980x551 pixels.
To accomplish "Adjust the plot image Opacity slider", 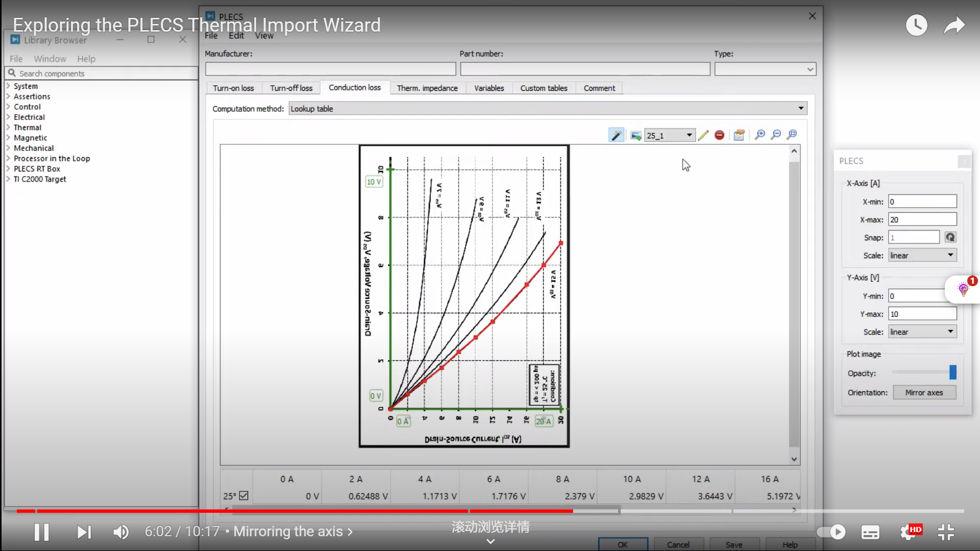I will click(952, 372).
